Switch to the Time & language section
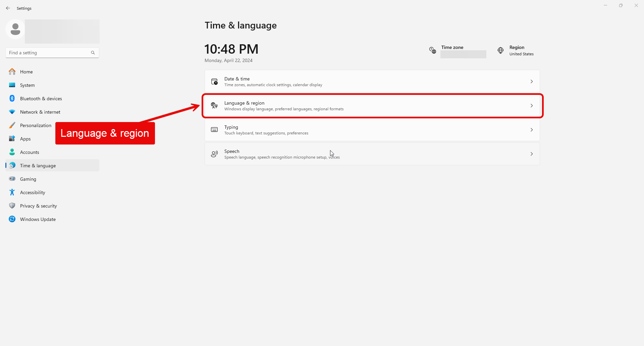 tap(38, 165)
